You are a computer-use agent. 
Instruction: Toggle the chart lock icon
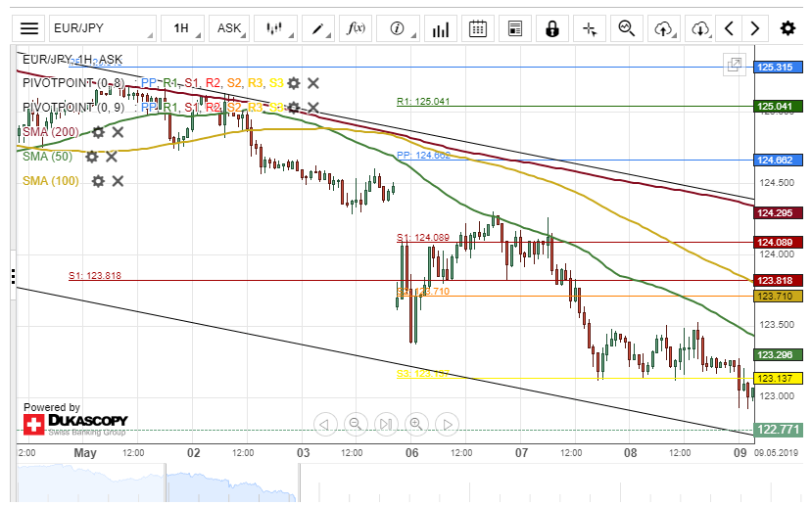(552, 28)
